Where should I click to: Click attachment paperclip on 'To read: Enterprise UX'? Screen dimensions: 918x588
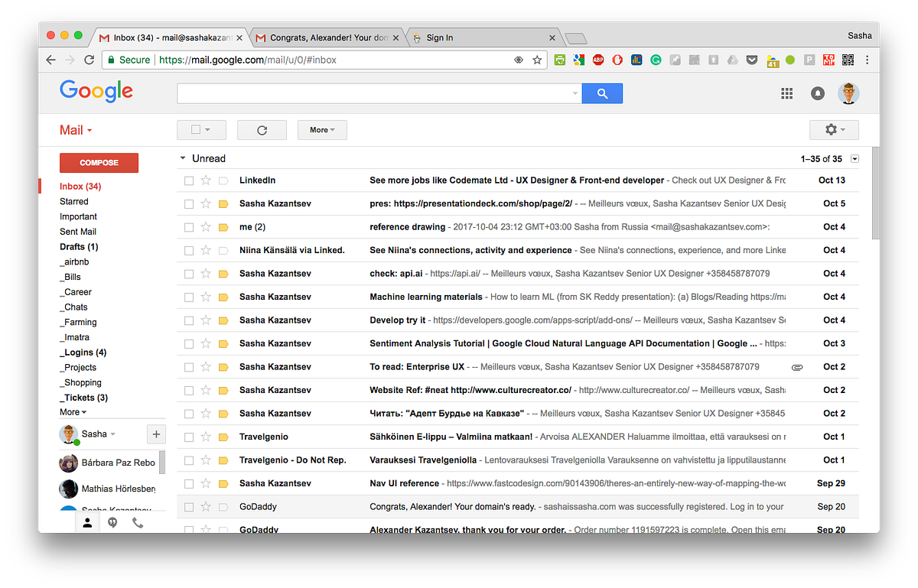[x=797, y=367]
